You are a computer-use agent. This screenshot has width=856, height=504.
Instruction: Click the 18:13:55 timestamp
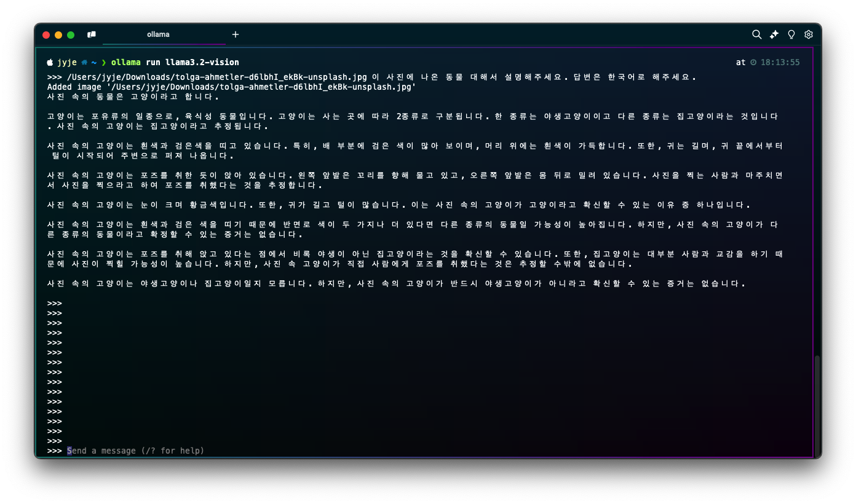780,63
